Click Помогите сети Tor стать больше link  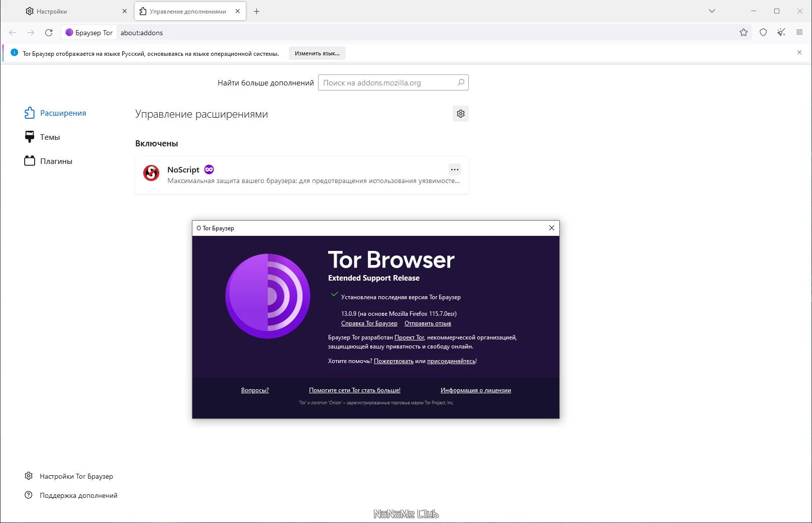pyautogui.click(x=355, y=390)
